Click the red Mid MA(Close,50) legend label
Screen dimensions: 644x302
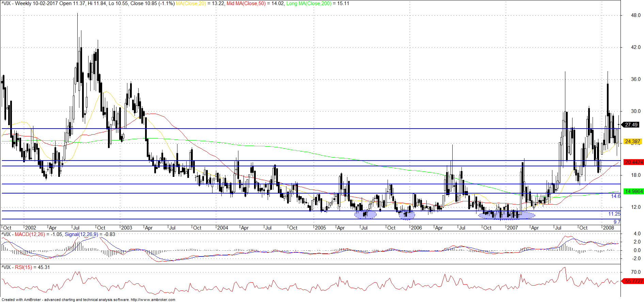[246, 3]
